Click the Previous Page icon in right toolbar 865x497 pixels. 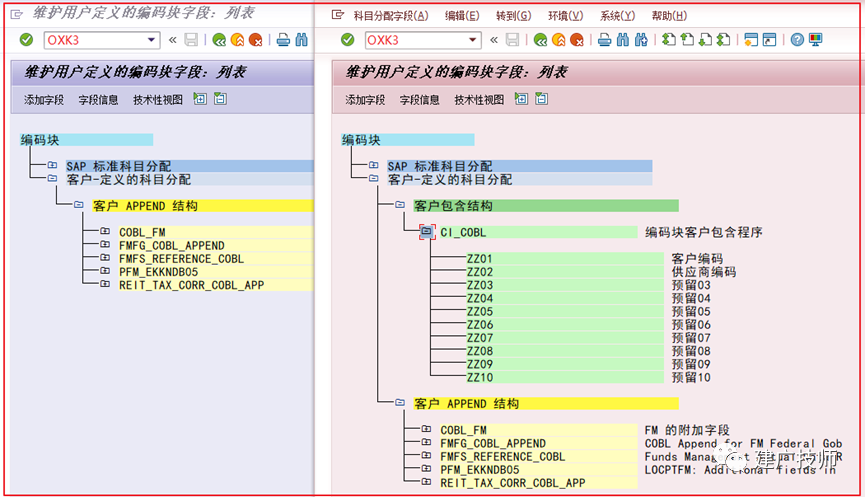coord(687,40)
